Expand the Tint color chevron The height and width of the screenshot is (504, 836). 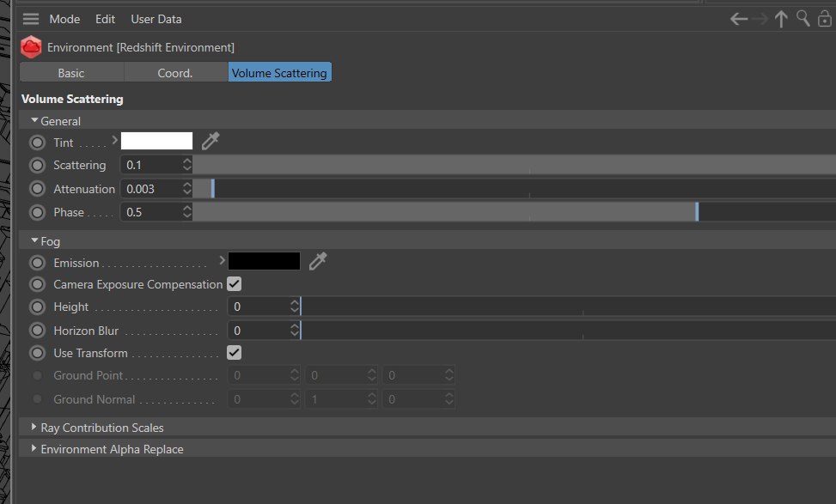pyautogui.click(x=114, y=140)
